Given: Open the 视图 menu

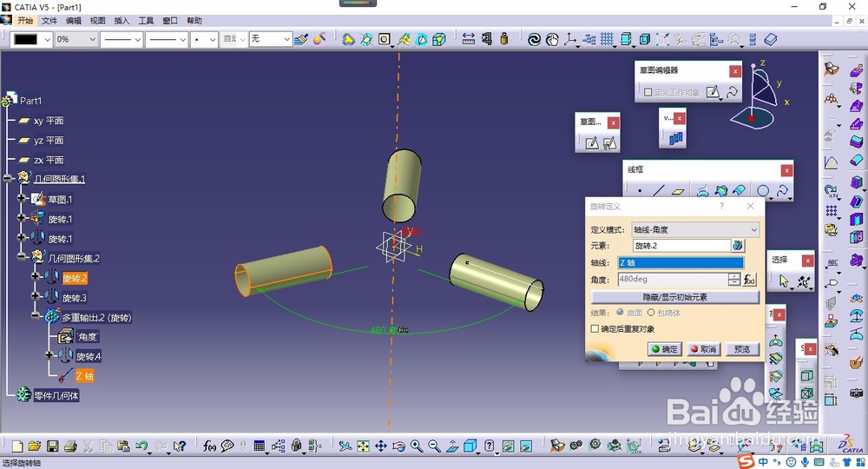Looking at the screenshot, I should pos(97,21).
